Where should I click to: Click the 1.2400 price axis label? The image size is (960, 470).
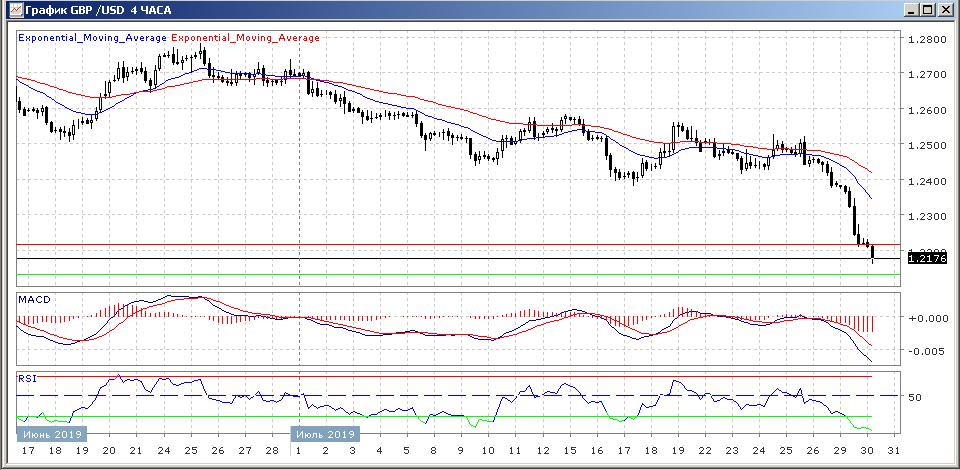coord(927,181)
